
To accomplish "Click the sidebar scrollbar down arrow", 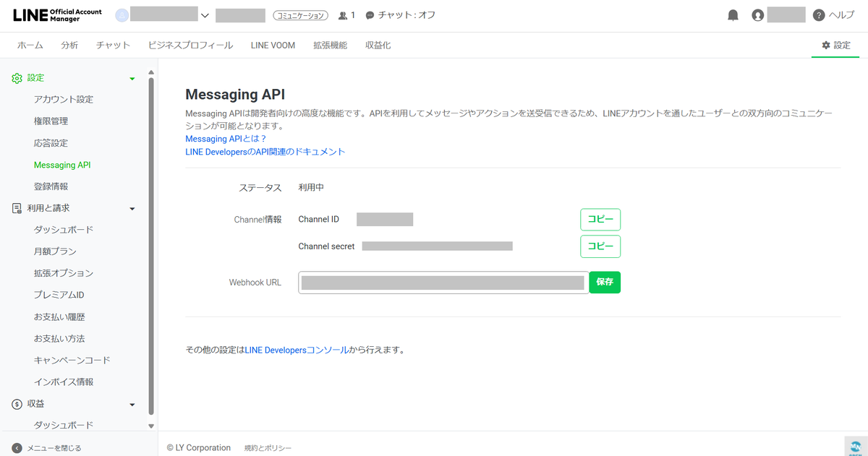I will point(151,427).
